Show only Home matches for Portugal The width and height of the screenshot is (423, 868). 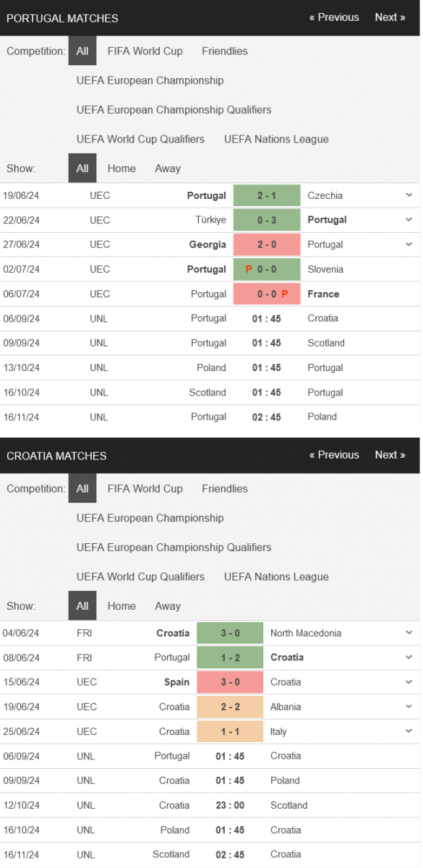(121, 169)
